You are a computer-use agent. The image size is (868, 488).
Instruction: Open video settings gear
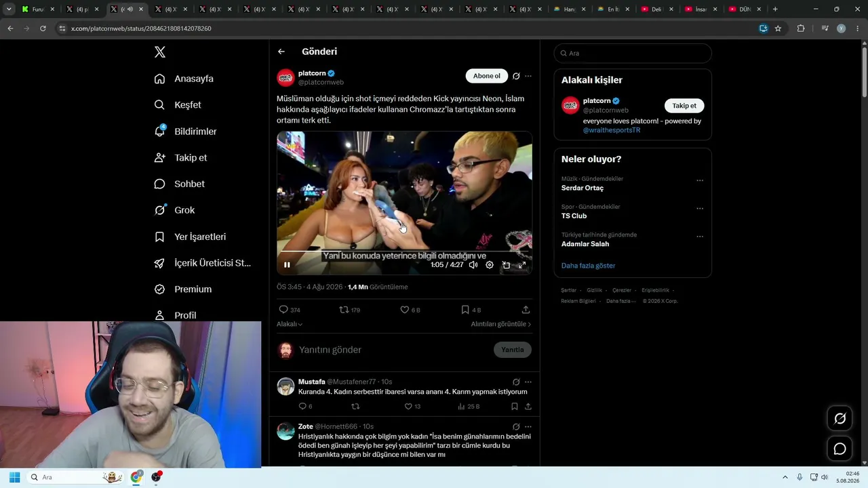point(490,265)
